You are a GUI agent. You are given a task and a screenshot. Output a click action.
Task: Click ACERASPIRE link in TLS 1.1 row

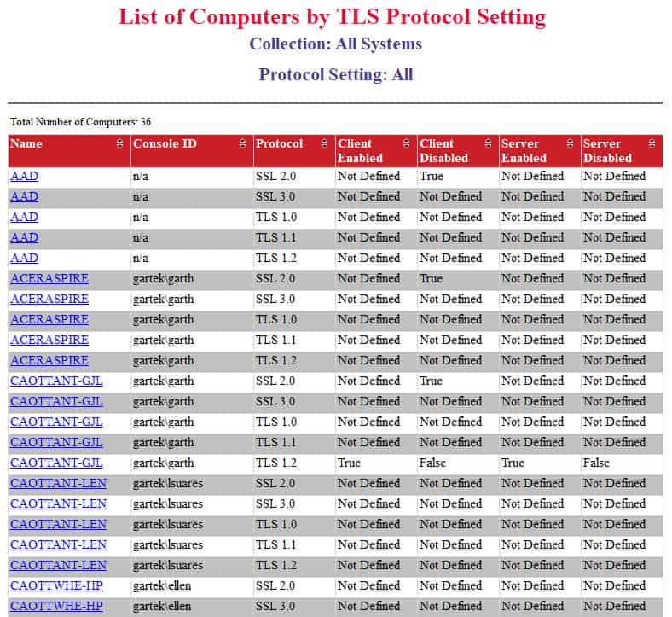[x=49, y=340]
